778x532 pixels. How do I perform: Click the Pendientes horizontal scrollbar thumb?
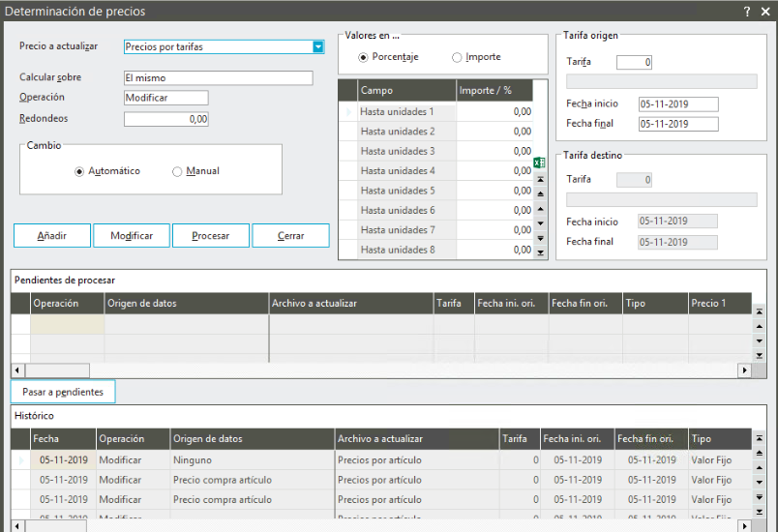pyautogui.click(x=57, y=370)
